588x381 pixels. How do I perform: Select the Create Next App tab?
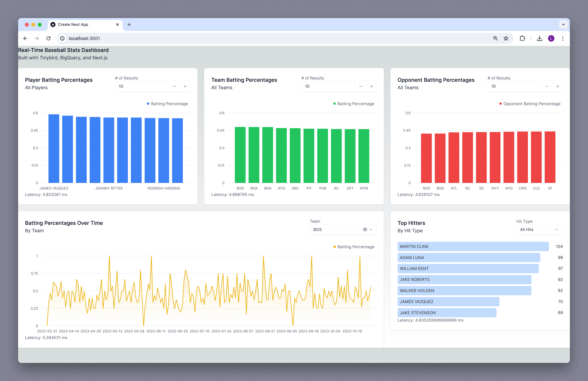[x=85, y=25]
